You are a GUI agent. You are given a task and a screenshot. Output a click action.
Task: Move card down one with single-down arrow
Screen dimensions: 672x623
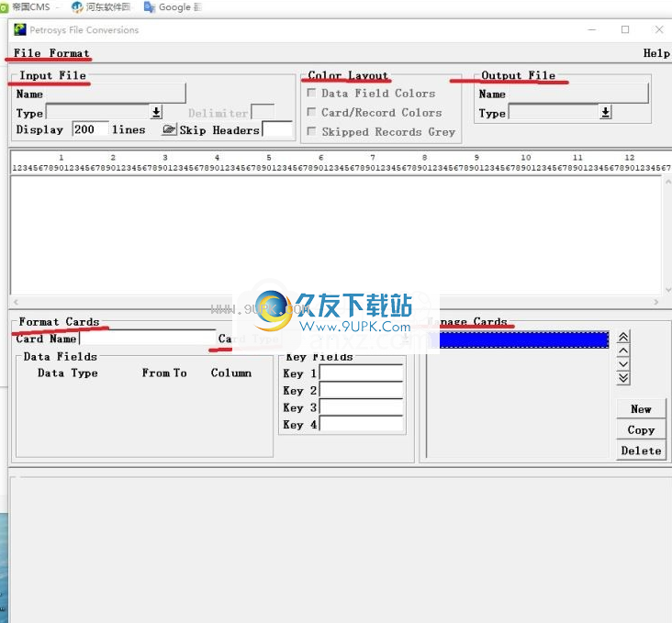click(x=623, y=364)
